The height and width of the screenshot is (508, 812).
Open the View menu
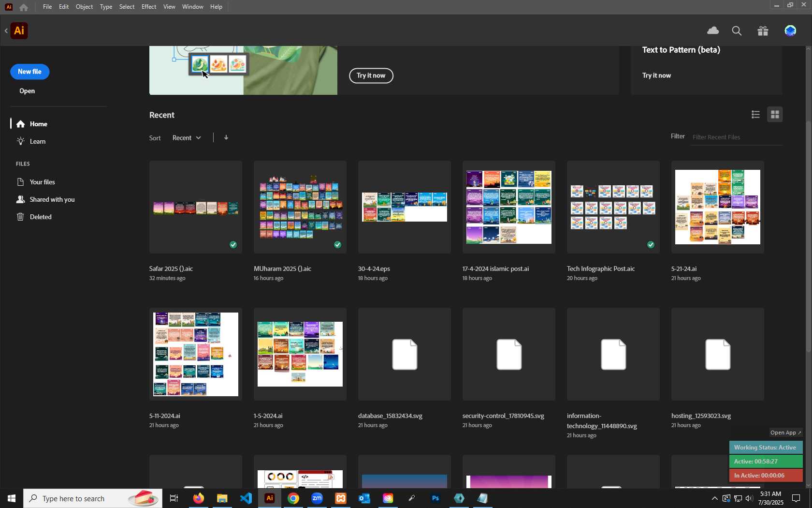(169, 7)
